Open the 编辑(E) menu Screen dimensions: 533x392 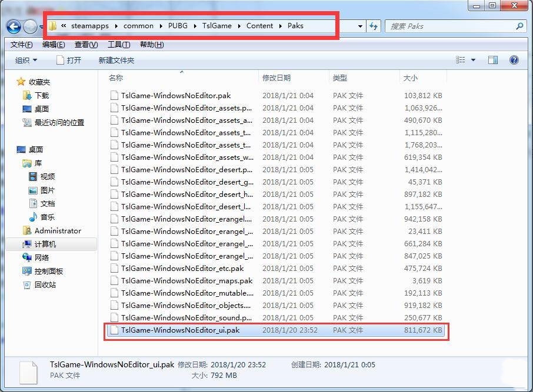coord(54,45)
